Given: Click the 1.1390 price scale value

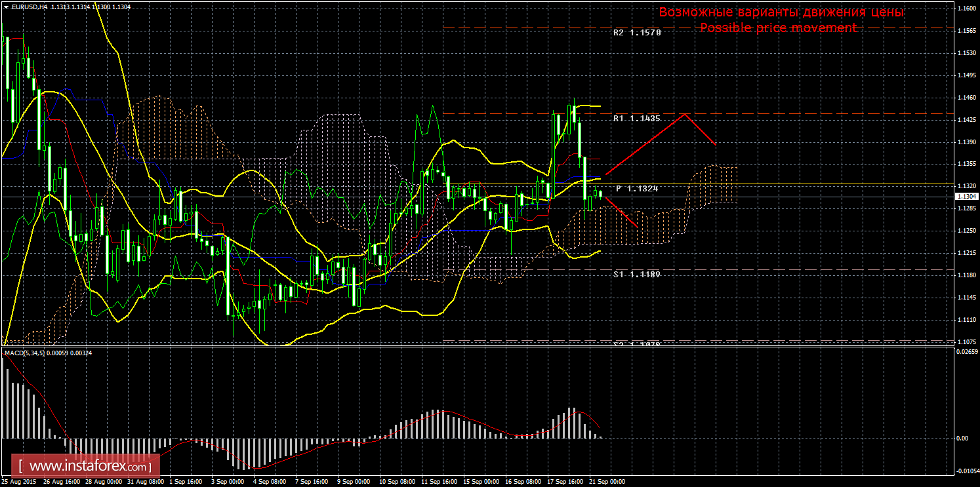Looking at the screenshot, I should [966, 142].
